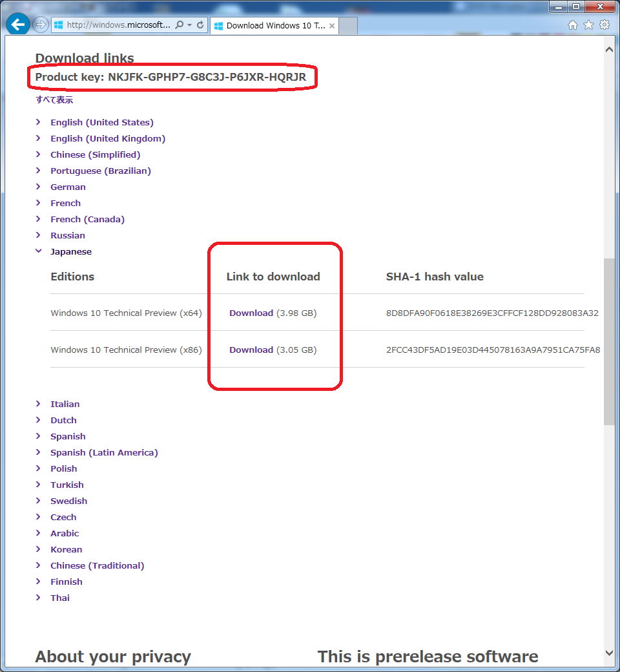Download the x86 edition (3.05 GB)
Image resolution: width=620 pixels, height=672 pixels.
pos(251,350)
